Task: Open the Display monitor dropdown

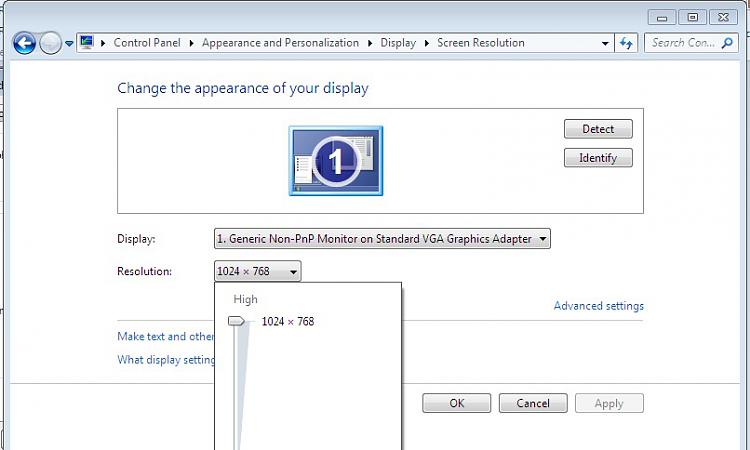Action: point(382,239)
